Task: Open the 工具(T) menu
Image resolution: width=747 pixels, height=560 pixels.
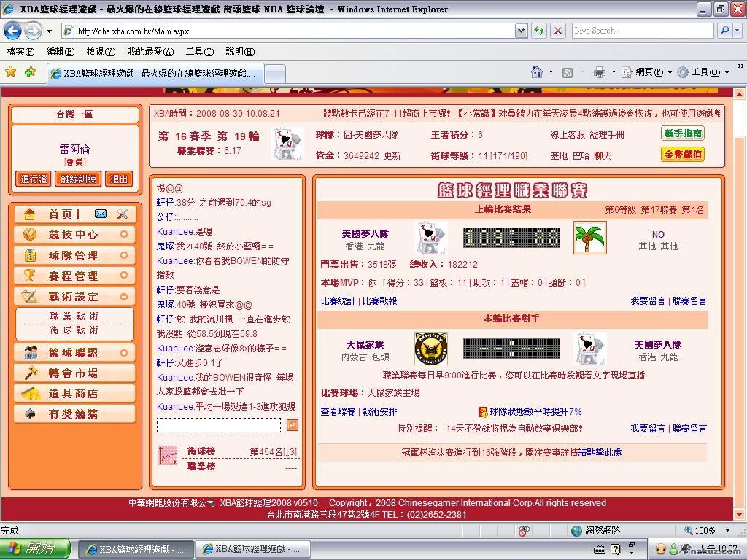Action: (x=200, y=52)
